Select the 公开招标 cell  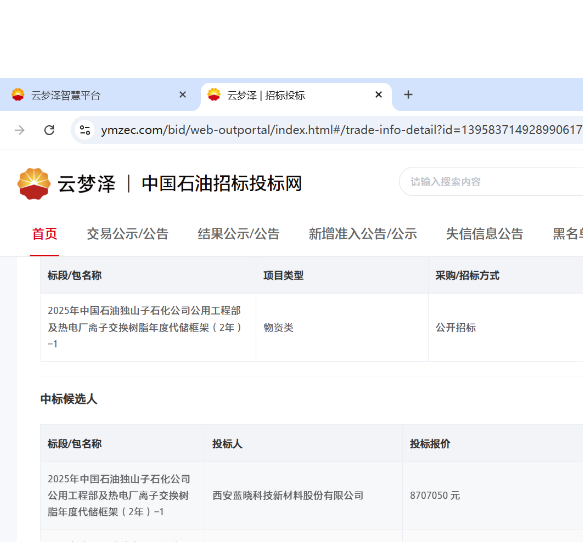[506, 328]
